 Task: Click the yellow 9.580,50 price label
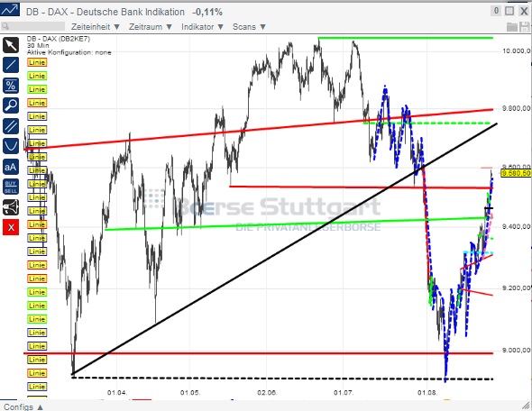click(x=516, y=173)
